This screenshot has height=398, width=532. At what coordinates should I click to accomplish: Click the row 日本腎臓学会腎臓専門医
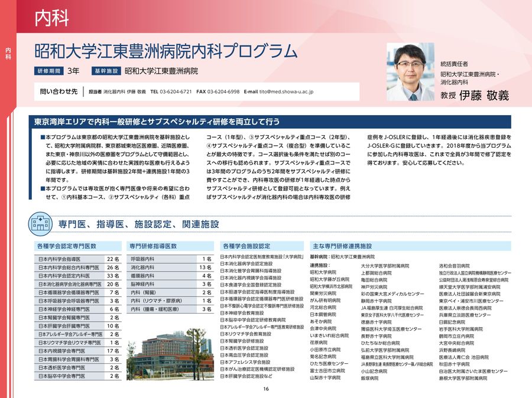[x=77, y=318]
